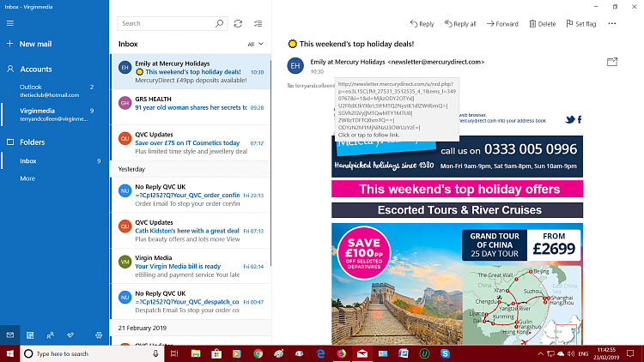Open the Inbox folder in sidebar
The image size is (644, 362).
pos(54,161)
